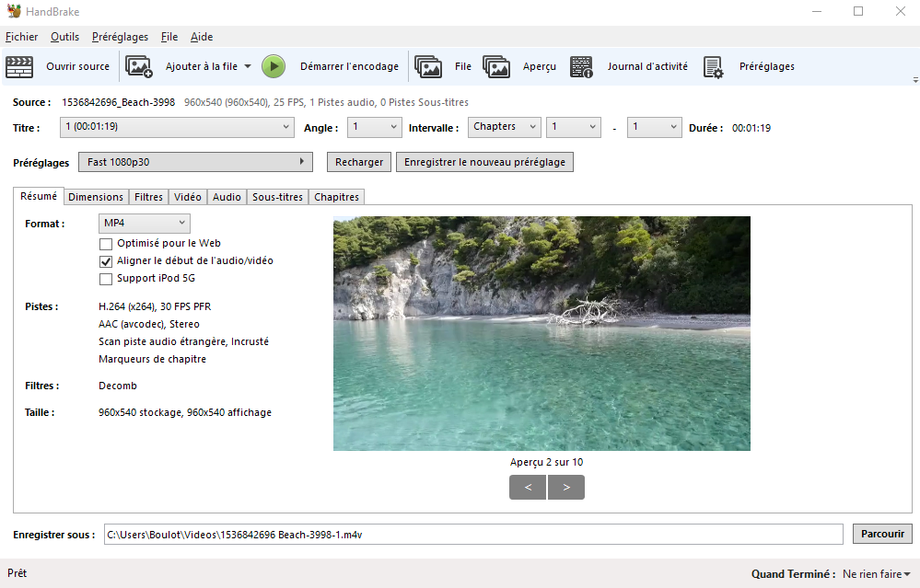The width and height of the screenshot is (920, 588).
Task: Uncheck Aligner le début de l'audio/vidéo
Action: click(106, 261)
